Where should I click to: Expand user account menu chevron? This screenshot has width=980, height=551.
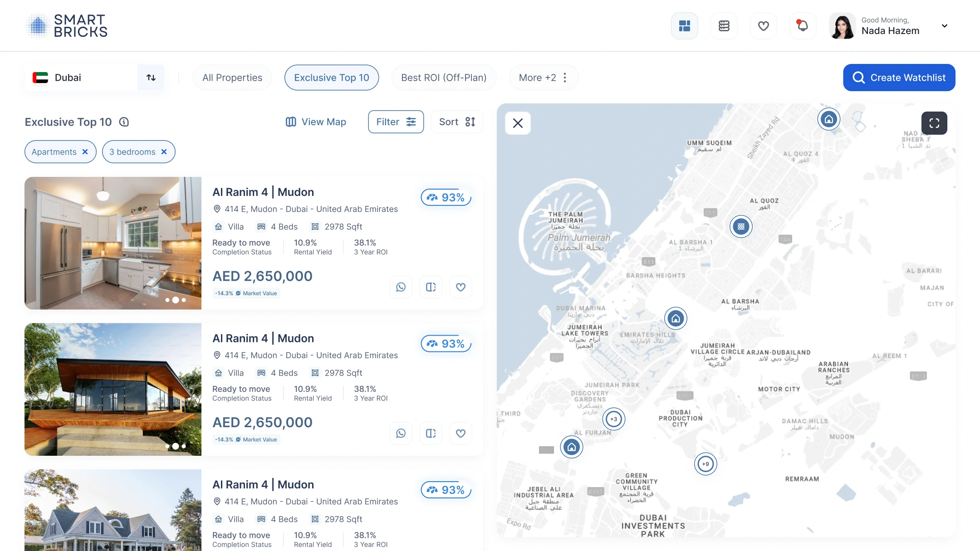[x=945, y=26]
